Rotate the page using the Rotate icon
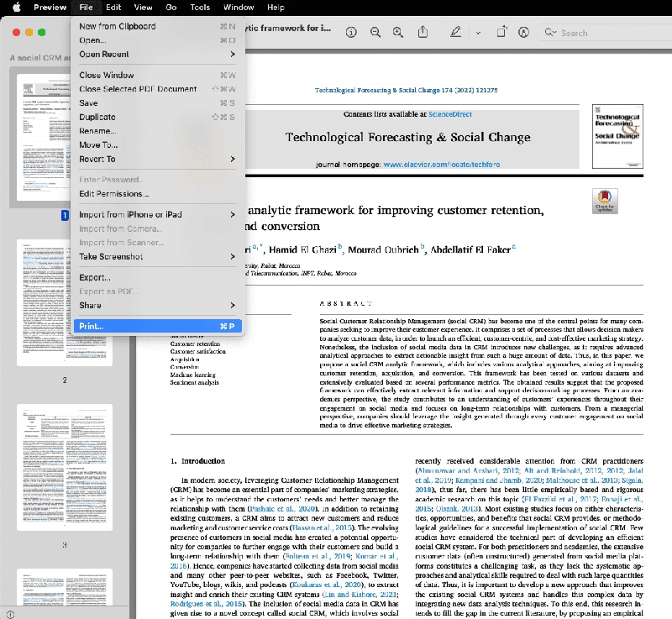This screenshot has height=619, width=672. click(x=501, y=32)
